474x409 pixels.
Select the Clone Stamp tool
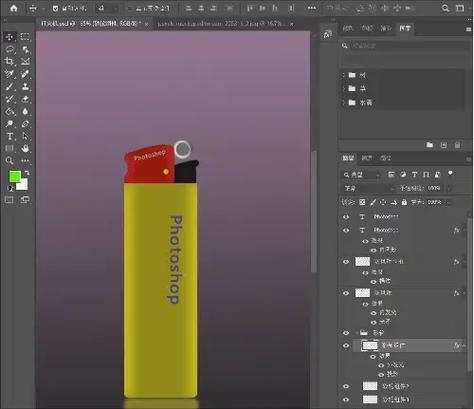click(x=25, y=87)
